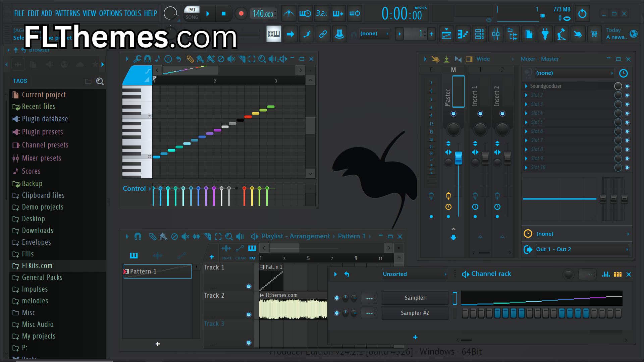644x362 pixels.
Task: Expand the Slot 5 arrow in mixer
Action: point(526,122)
